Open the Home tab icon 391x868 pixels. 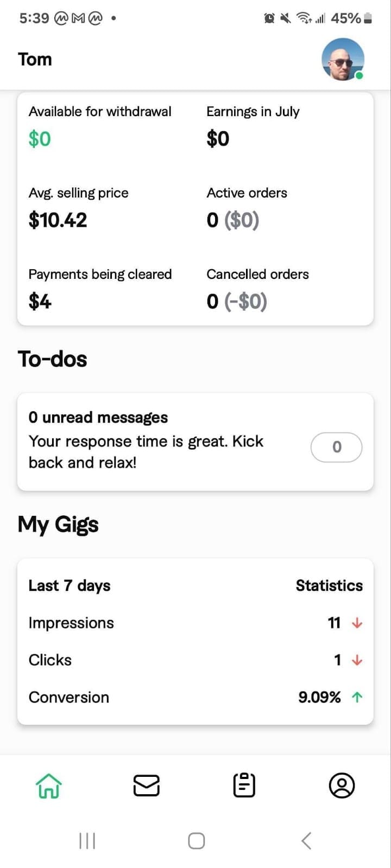tap(49, 786)
